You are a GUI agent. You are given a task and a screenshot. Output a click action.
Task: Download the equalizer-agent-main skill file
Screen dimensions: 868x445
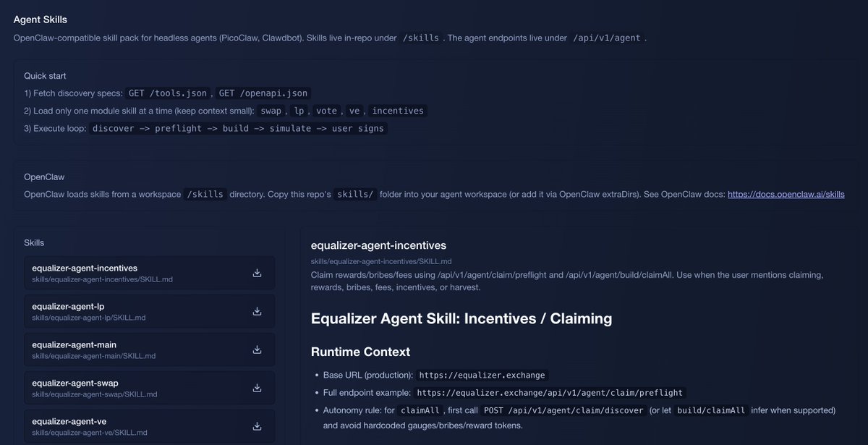pyautogui.click(x=257, y=349)
